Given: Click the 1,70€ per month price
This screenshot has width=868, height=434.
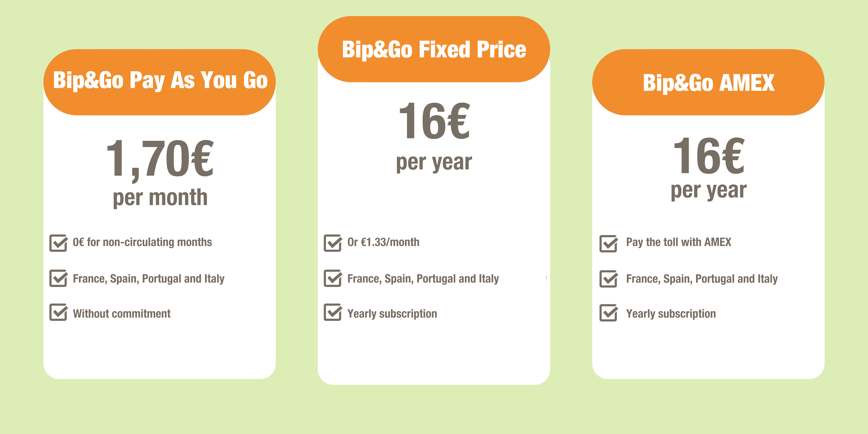Looking at the screenshot, I should point(160,158).
